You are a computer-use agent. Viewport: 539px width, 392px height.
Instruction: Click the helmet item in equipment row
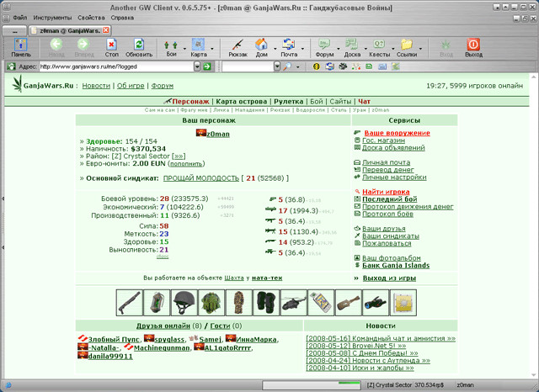184,302
